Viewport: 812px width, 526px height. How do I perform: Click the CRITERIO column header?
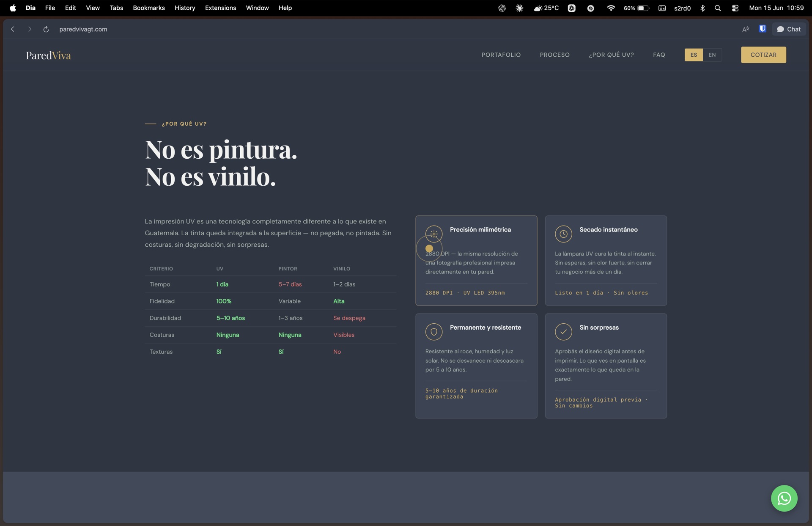pos(161,269)
